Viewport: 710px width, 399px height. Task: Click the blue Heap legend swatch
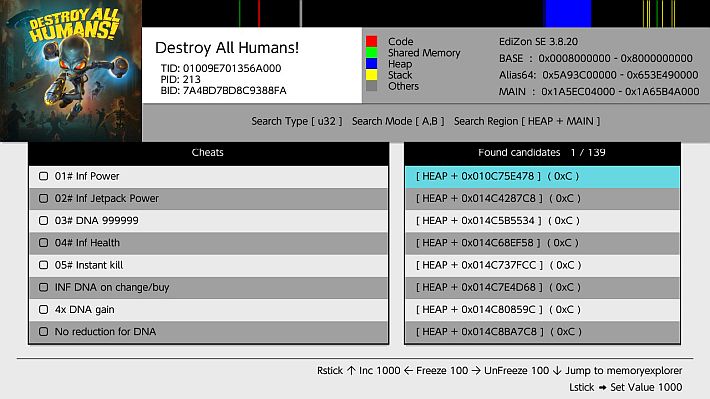[x=371, y=64]
